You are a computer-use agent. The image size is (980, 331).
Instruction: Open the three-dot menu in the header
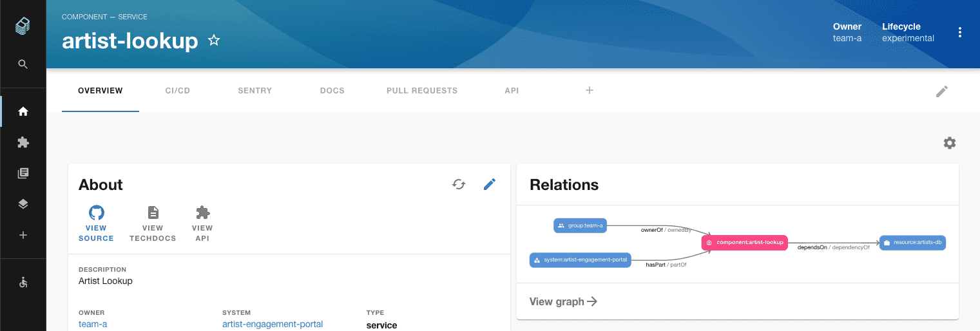tap(960, 32)
